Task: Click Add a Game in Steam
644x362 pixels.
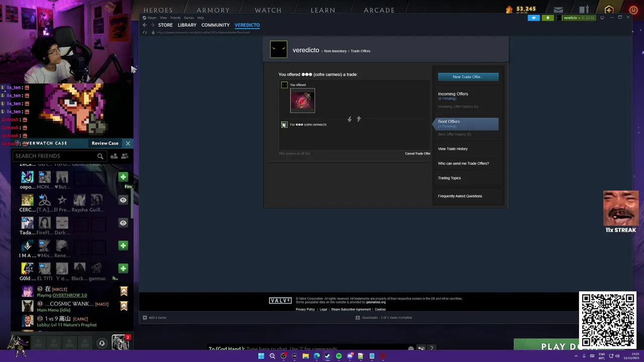Action: coord(154,318)
